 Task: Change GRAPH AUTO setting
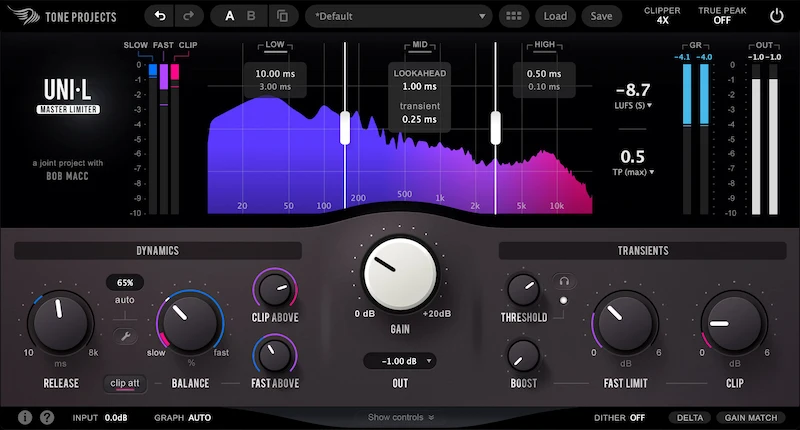(182, 418)
